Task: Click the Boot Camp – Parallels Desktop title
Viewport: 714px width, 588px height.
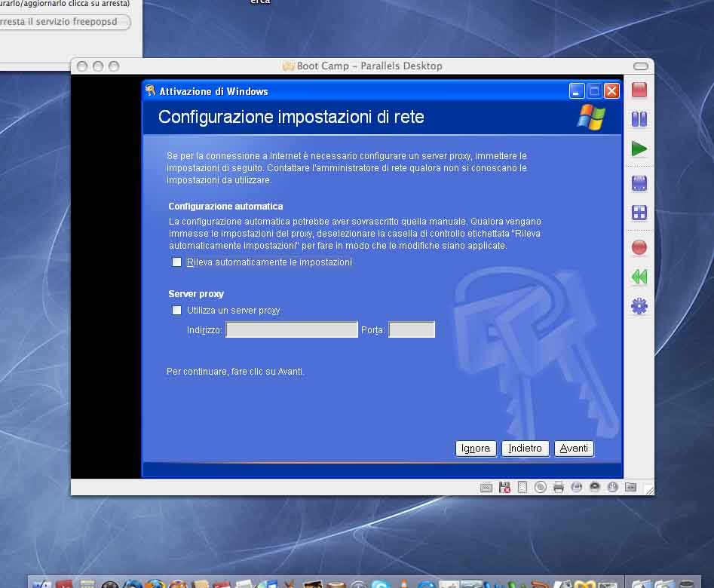Action: (369, 66)
